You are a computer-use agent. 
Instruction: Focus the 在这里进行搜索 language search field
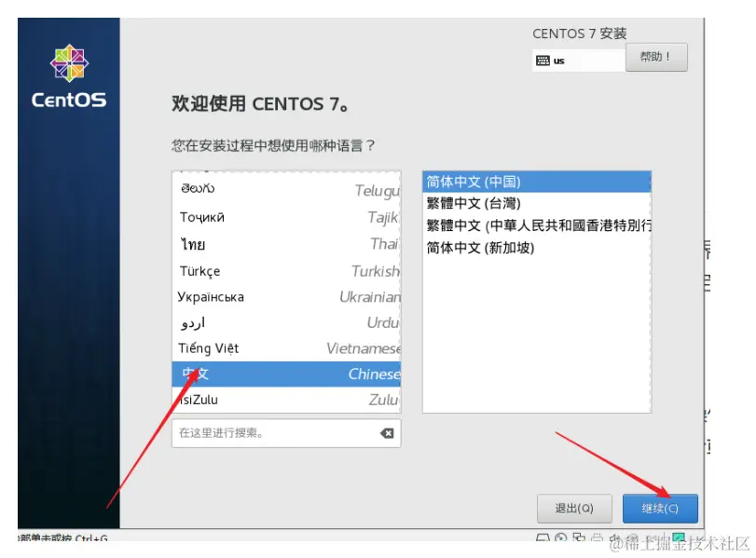(x=286, y=433)
